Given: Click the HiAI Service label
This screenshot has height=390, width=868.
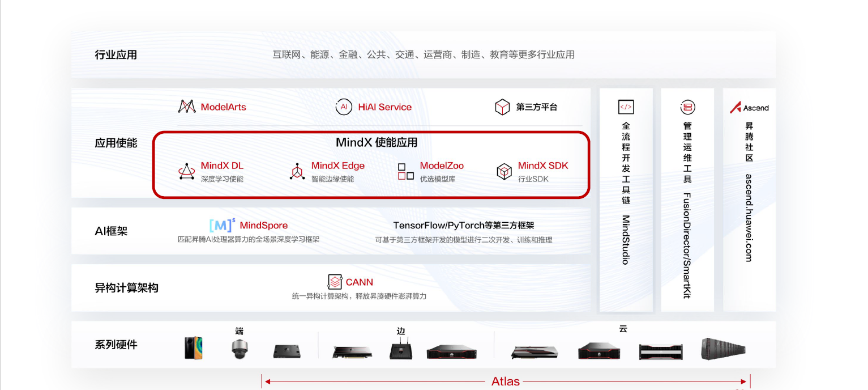Looking at the screenshot, I should pyautogui.click(x=385, y=107).
